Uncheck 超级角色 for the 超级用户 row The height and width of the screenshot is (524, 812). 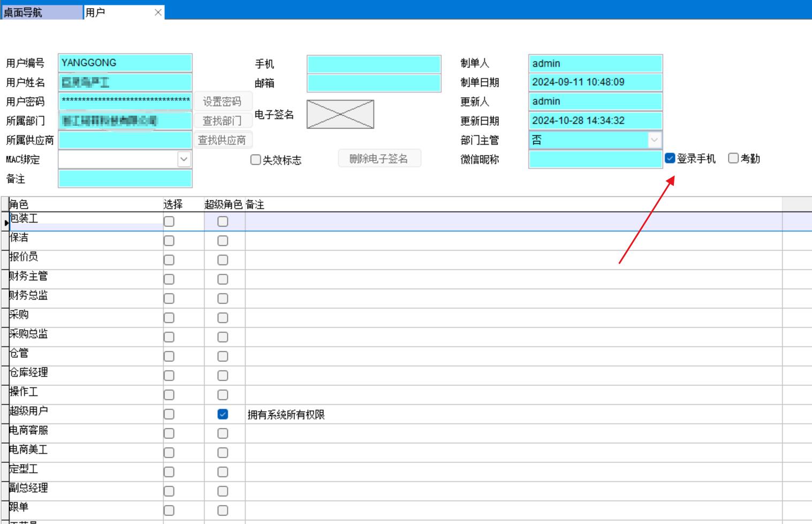(223, 414)
